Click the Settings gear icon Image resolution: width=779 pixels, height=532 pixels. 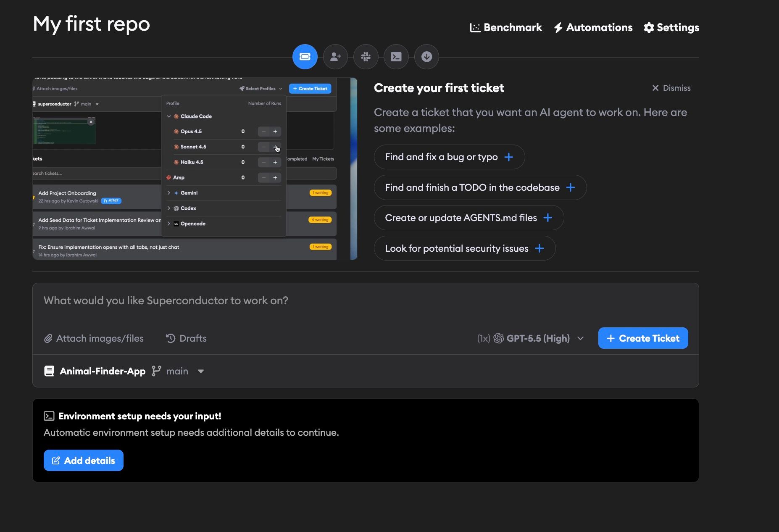649,28
